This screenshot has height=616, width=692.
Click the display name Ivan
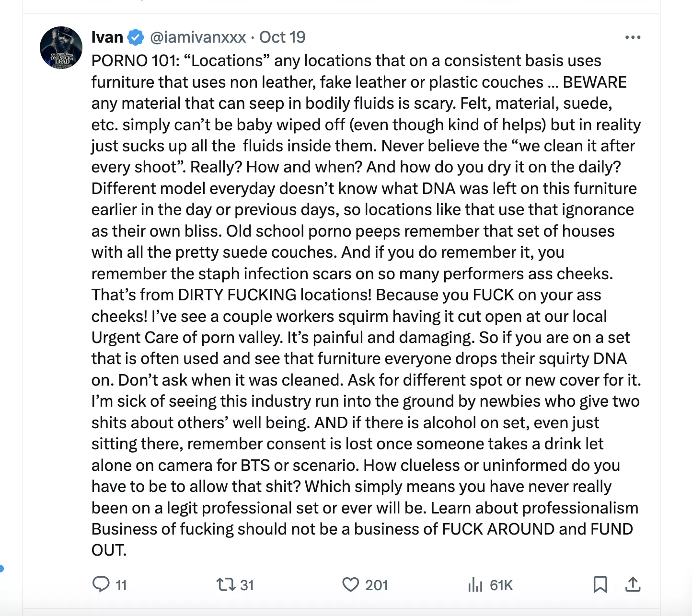[x=107, y=37]
